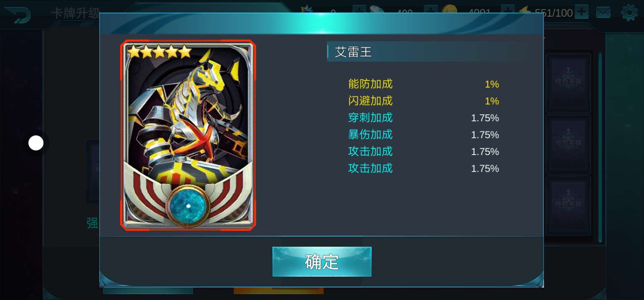The width and height of the screenshot is (644, 300).
Task: Select the middle 传奇英雄 card slot
Action: [x=568, y=144]
